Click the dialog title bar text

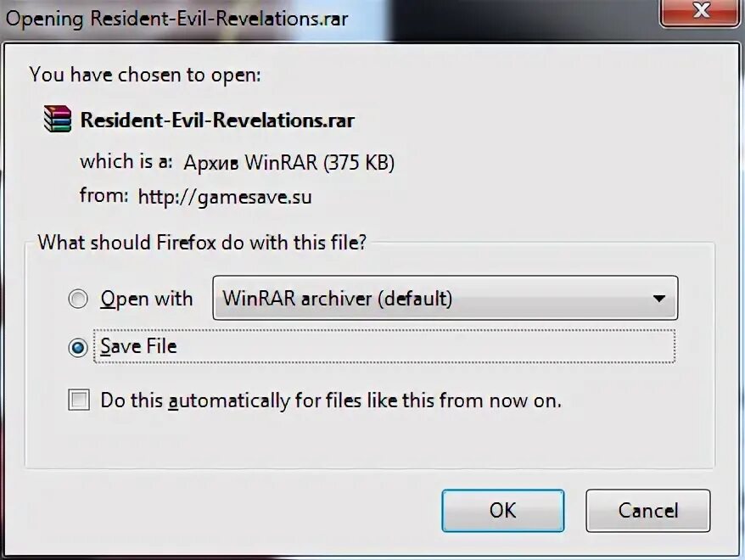click(x=176, y=19)
